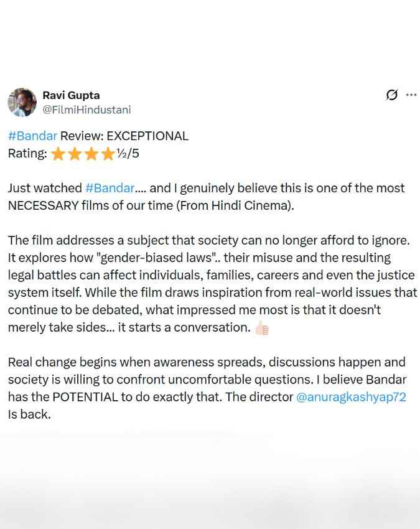The height and width of the screenshot is (529, 420).
Task: Click the "½/5" rating text
Action: pos(128,154)
